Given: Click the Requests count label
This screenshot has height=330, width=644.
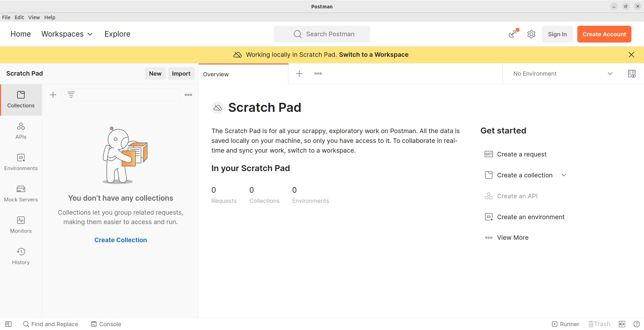Looking at the screenshot, I should [x=224, y=201].
